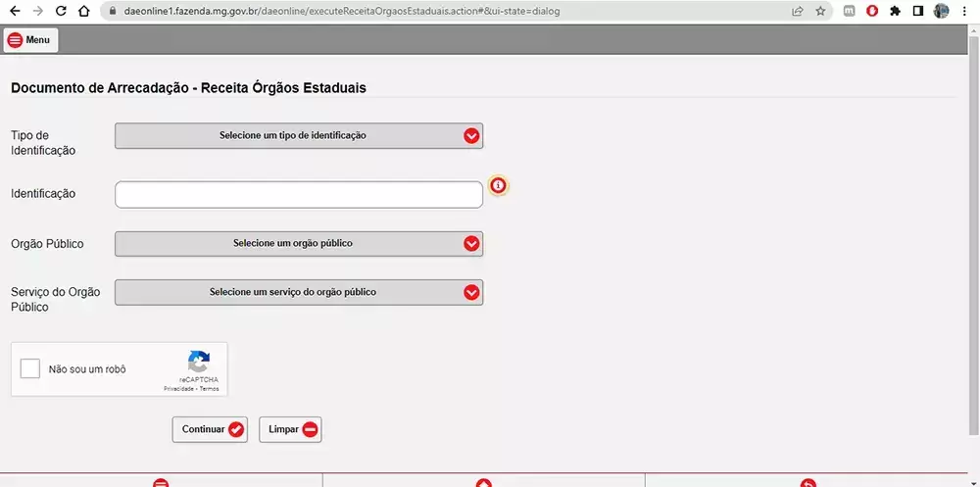Open the Chrome profile avatar
The height and width of the screenshot is (487, 980).
click(941, 12)
